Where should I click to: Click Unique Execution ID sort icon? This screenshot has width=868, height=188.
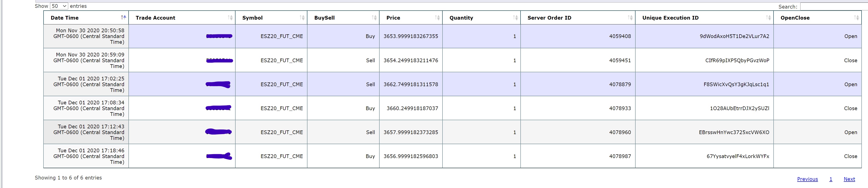pos(768,18)
